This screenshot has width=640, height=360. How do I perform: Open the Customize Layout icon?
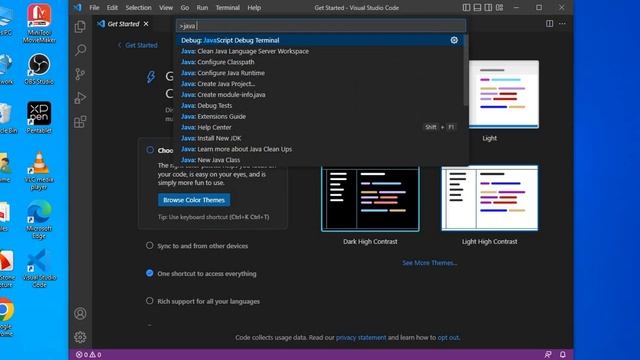[x=499, y=7]
